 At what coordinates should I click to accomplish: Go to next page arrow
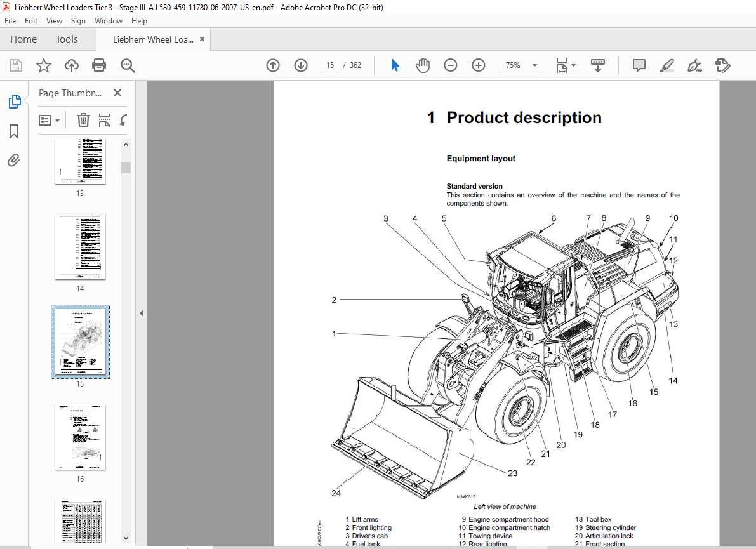(x=301, y=65)
